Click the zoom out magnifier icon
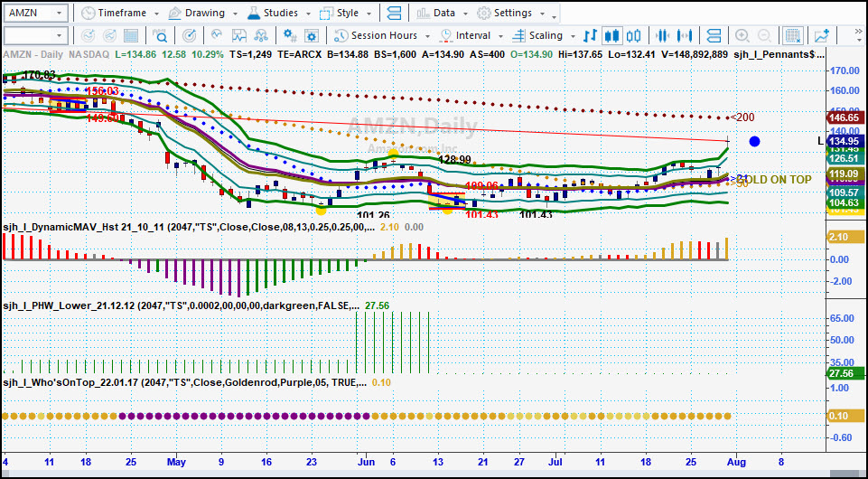868x479 pixels. (x=764, y=36)
